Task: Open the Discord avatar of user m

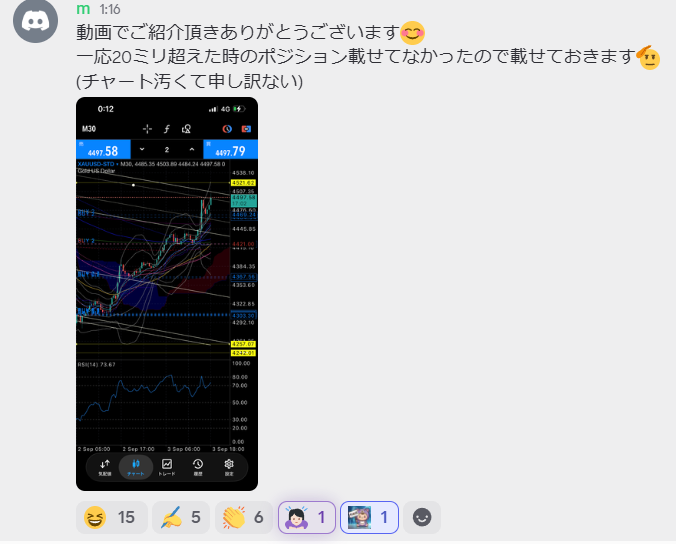Action: [x=35, y=20]
